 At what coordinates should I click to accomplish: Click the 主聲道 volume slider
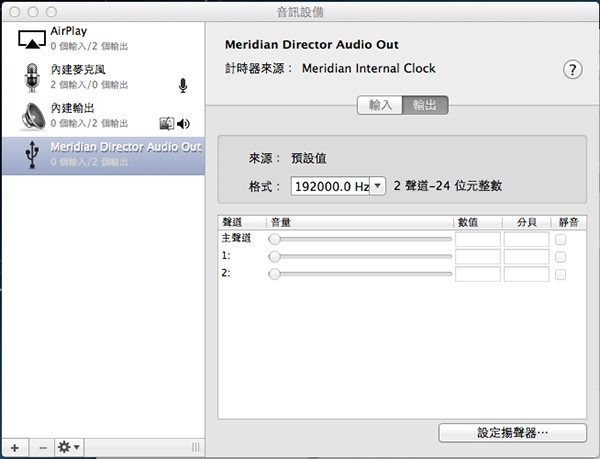[x=360, y=239]
